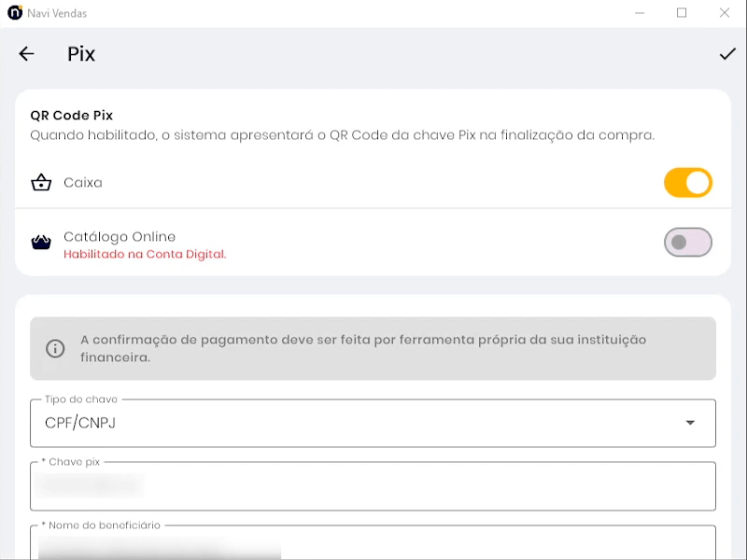This screenshot has height=560, width=747.
Task: Click the red Habilitado na Conta Digital text
Action: click(145, 254)
